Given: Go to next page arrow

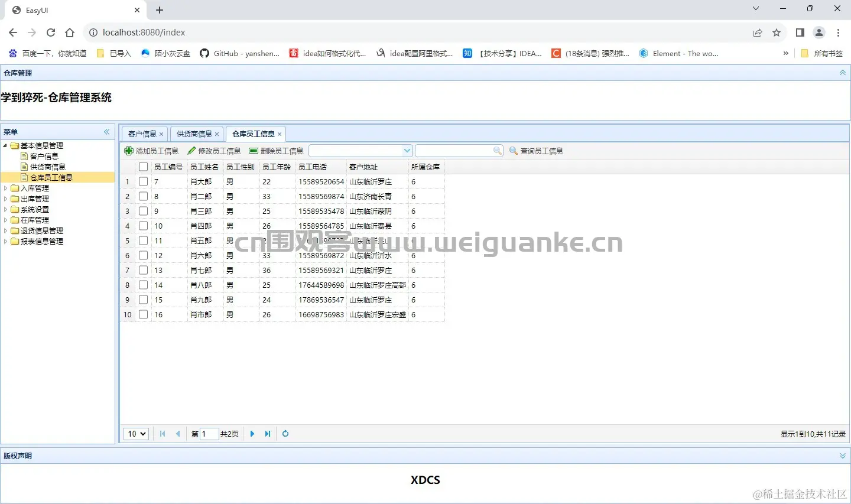Looking at the screenshot, I should point(252,434).
